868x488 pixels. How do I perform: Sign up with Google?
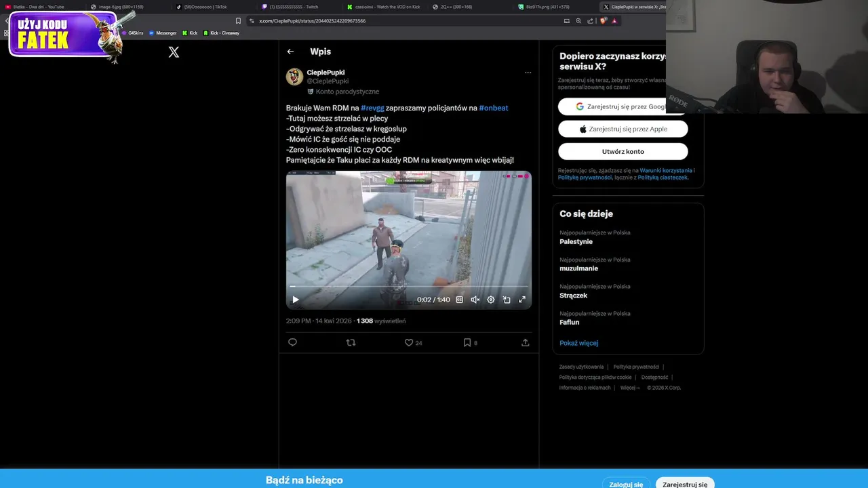point(623,106)
